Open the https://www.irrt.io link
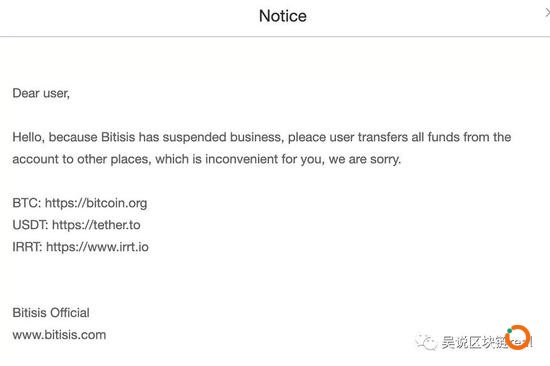Image resolution: width=550 pixels, height=366 pixels. pos(97,247)
